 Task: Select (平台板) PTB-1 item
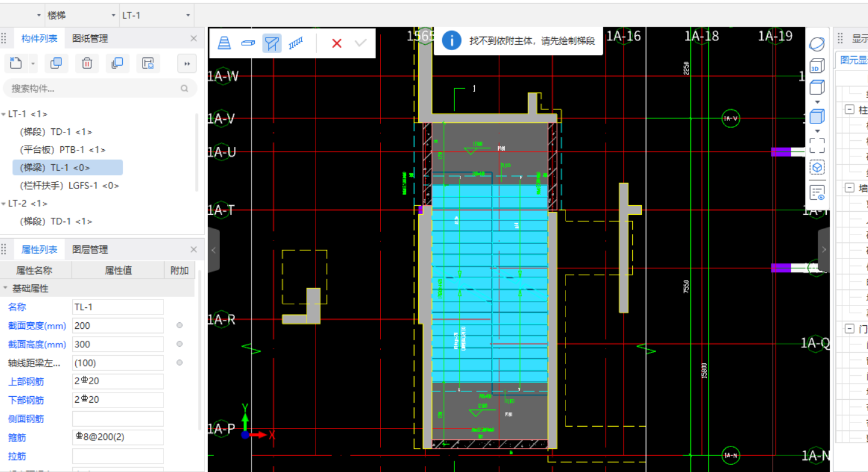click(63, 150)
